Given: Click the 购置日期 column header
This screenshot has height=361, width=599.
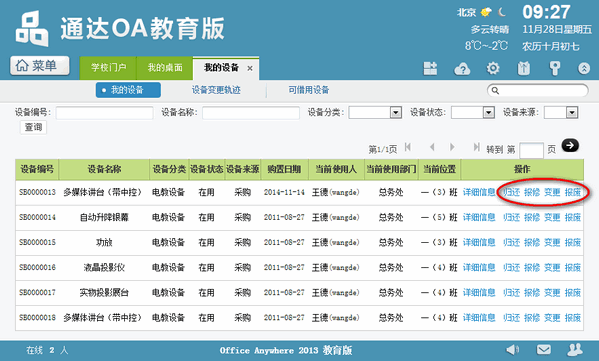Looking at the screenshot, I should click(284, 169).
